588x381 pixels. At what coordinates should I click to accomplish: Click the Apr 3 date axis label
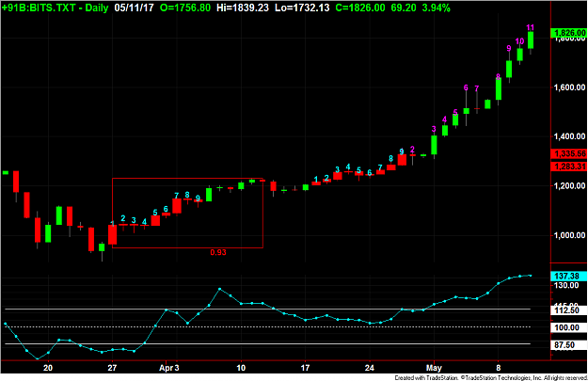point(169,368)
